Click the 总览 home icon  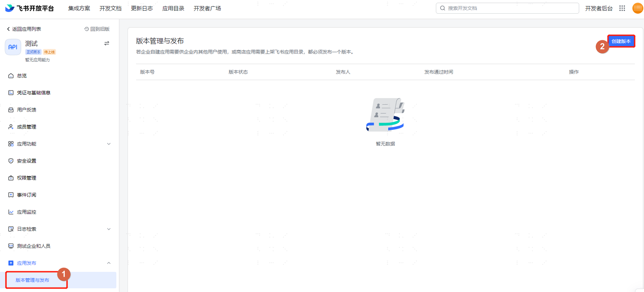point(11,75)
